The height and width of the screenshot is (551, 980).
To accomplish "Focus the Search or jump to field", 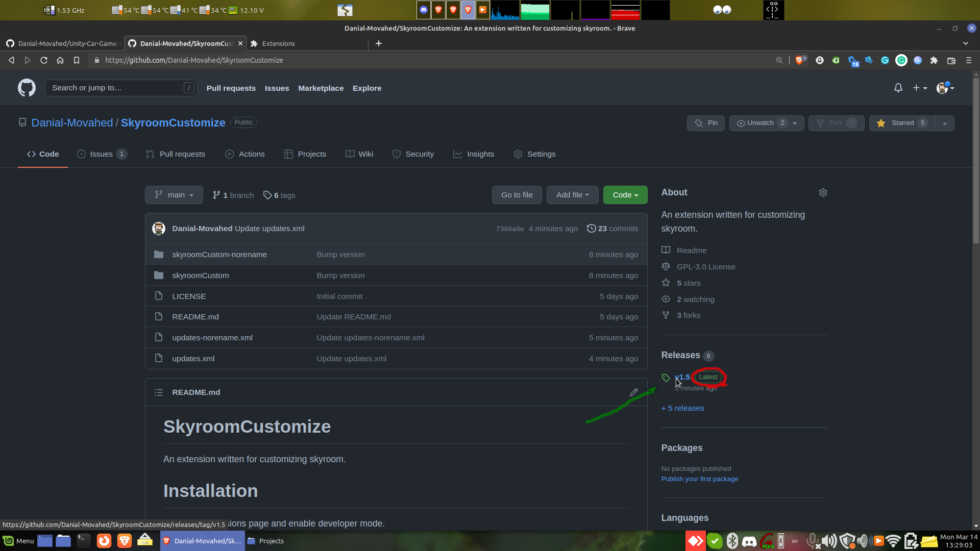I will [121, 88].
